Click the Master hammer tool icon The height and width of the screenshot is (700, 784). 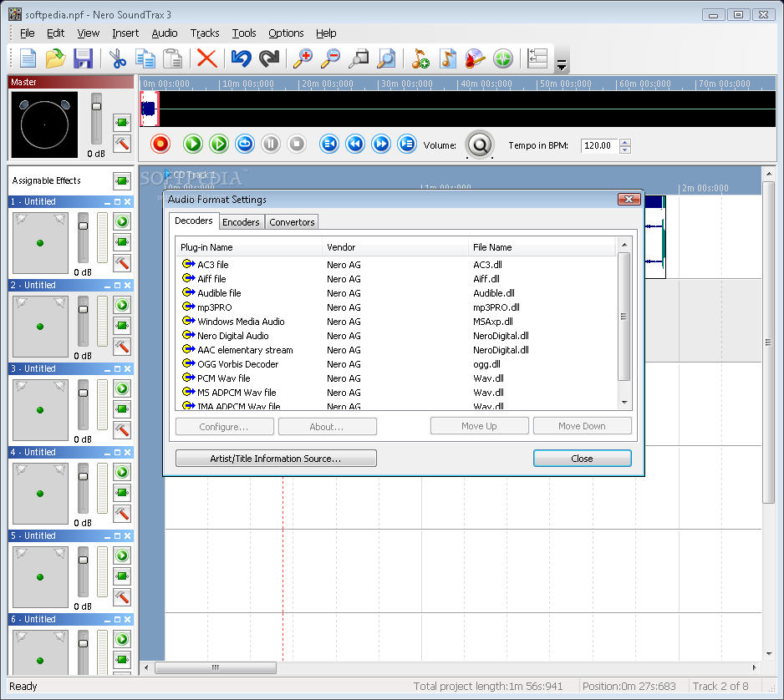(122, 144)
